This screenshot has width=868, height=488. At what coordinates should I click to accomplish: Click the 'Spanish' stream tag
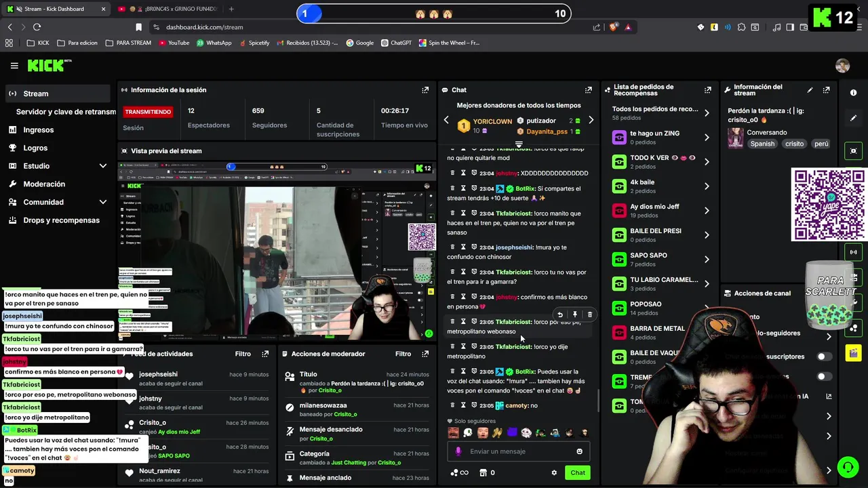coord(762,144)
